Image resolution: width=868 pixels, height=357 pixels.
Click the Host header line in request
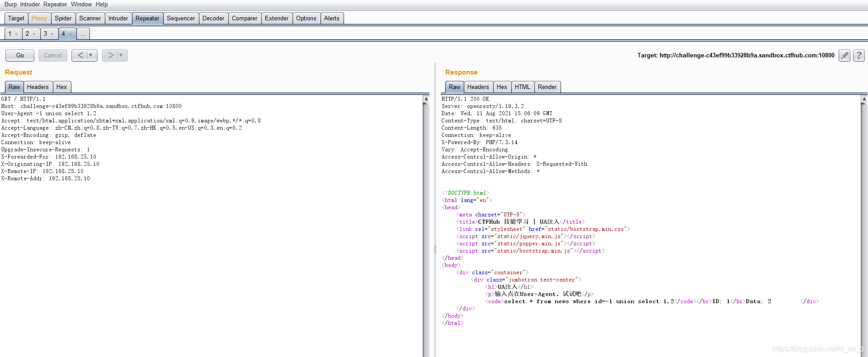tap(91, 106)
